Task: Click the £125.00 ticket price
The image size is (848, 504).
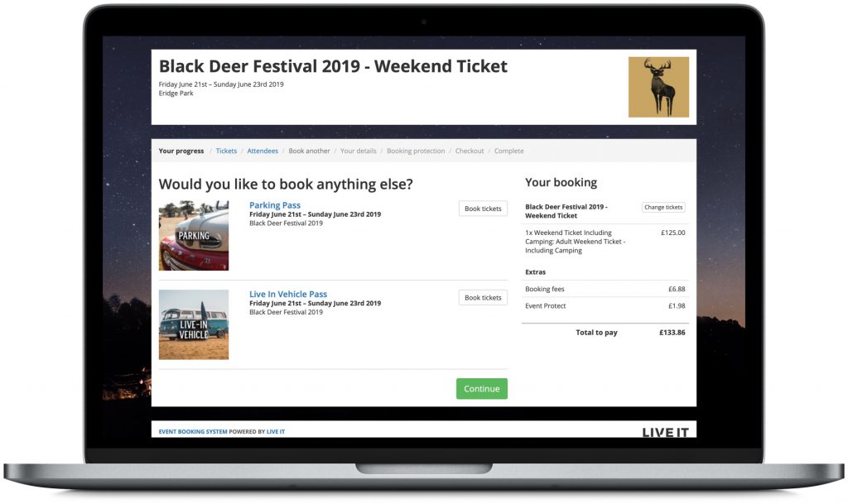Action: point(672,233)
